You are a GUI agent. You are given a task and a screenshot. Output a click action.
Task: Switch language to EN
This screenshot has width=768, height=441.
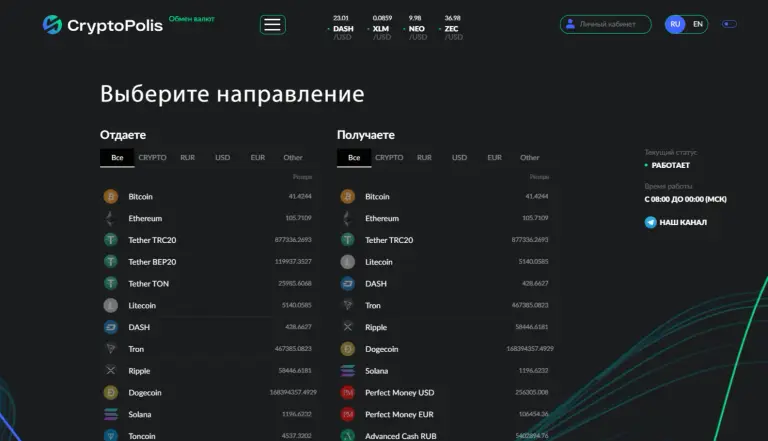(x=697, y=24)
